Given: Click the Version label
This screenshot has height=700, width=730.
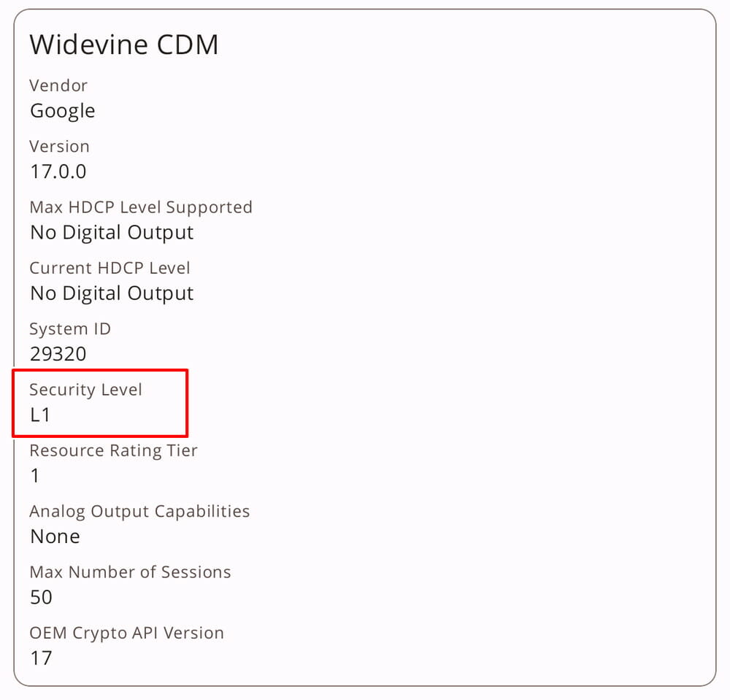Looking at the screenshot, I should [x=59, y=146].
